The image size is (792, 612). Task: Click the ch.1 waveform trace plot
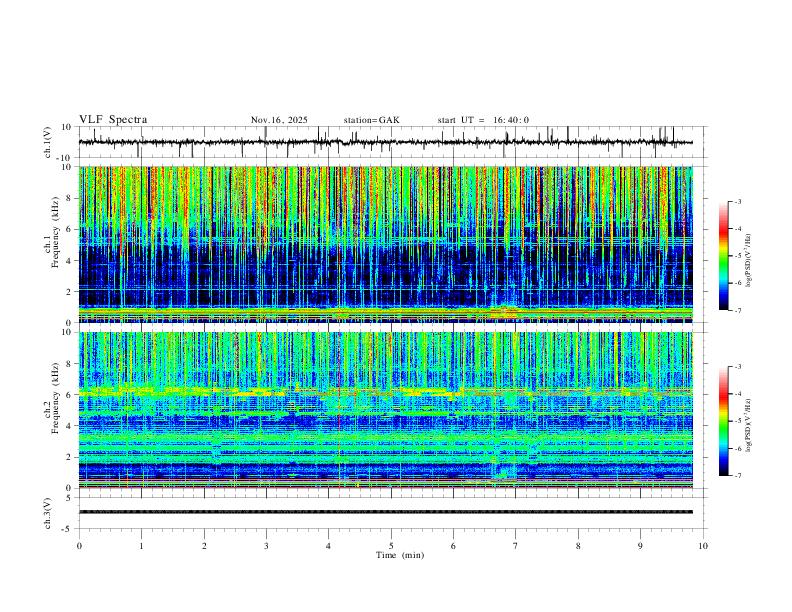[386, 142]
